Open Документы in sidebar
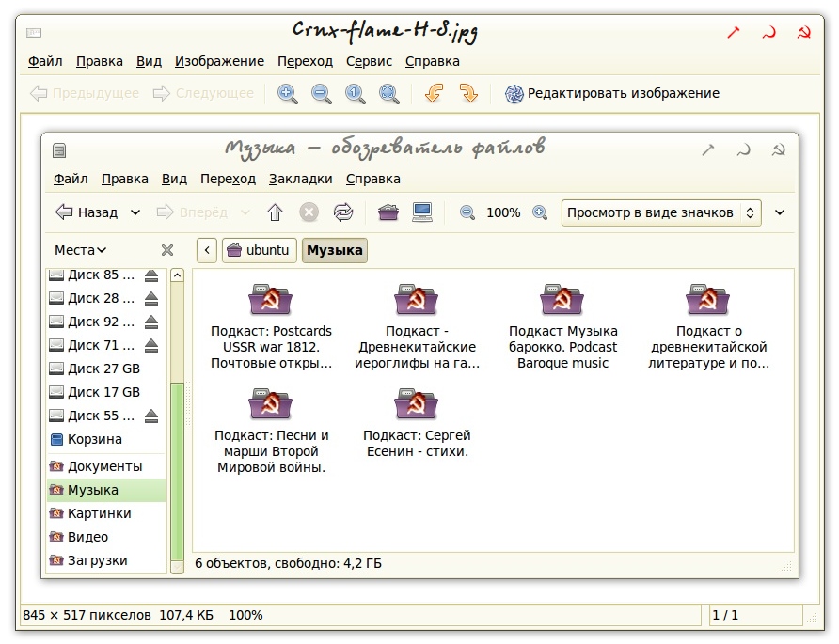 (106, 467)
